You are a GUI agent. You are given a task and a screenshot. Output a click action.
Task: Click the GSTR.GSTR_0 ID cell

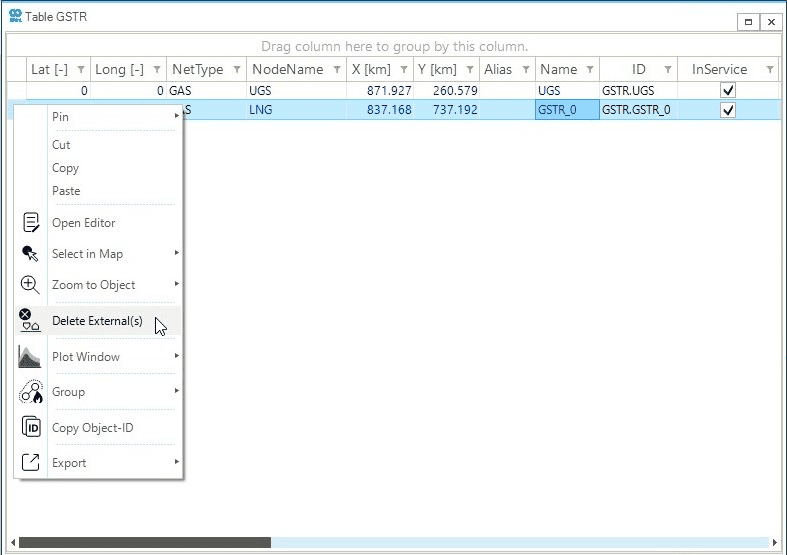pos(638,110)
